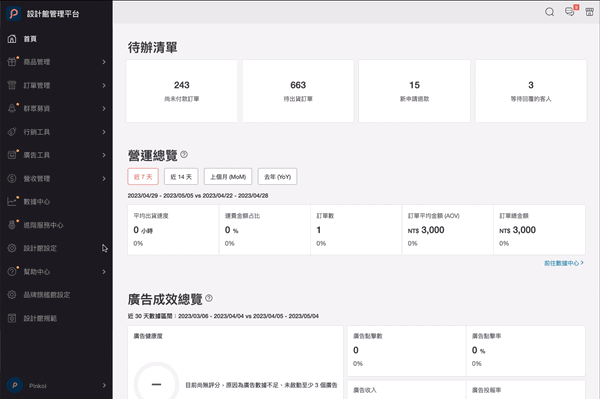Expand the 幫助中心 submenu chevron
Image resolution: width=600 pixels, height=399 pixels.
104,272
